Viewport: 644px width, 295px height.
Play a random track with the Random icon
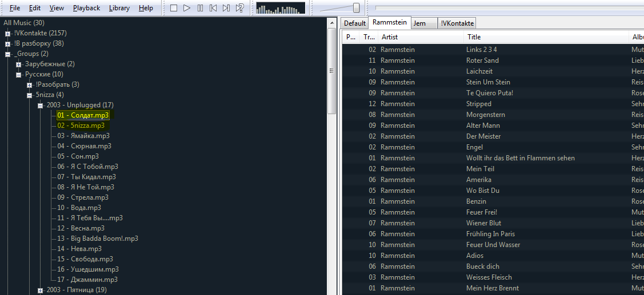[239, 8]
